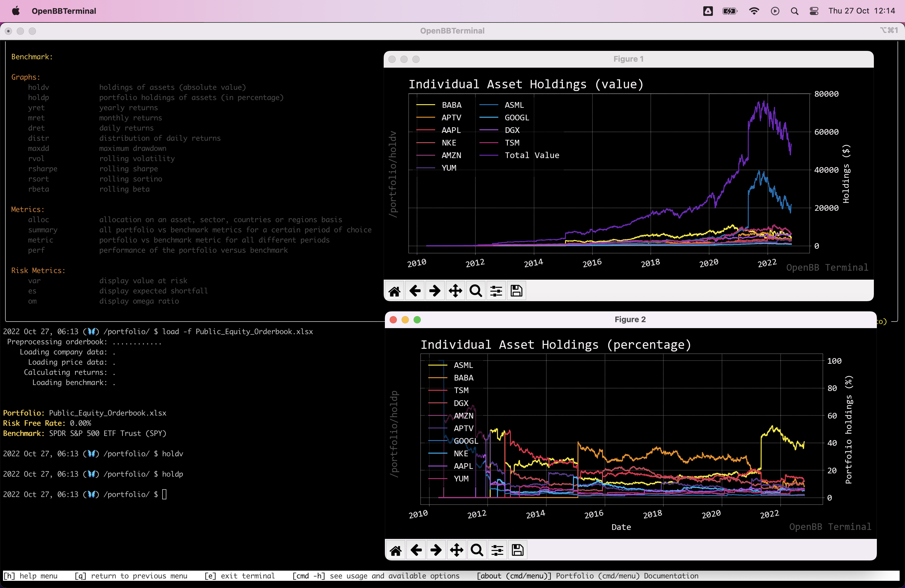Reset the view with Figure 1 Home icon
Image resolution: width=905 pixels, height=588 pixels.
394,291
